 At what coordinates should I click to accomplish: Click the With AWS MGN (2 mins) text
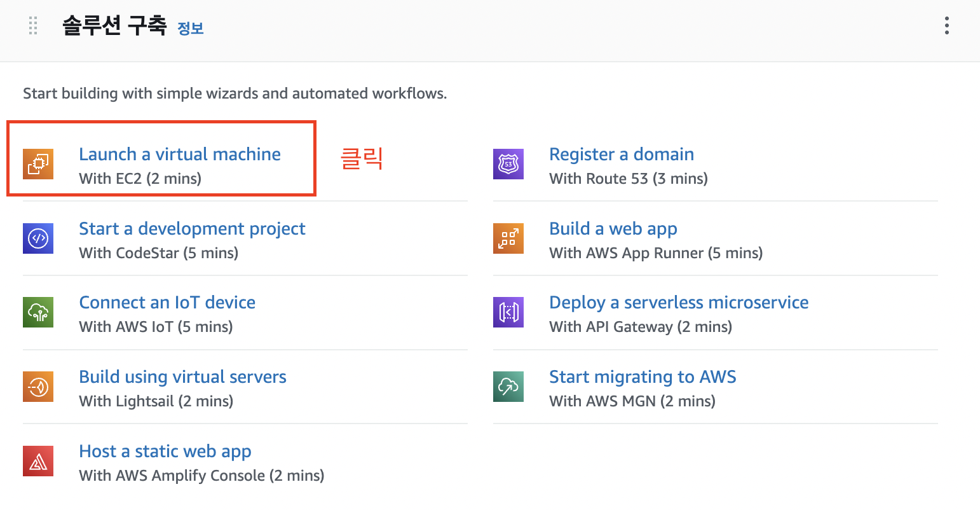coord(632,401)
